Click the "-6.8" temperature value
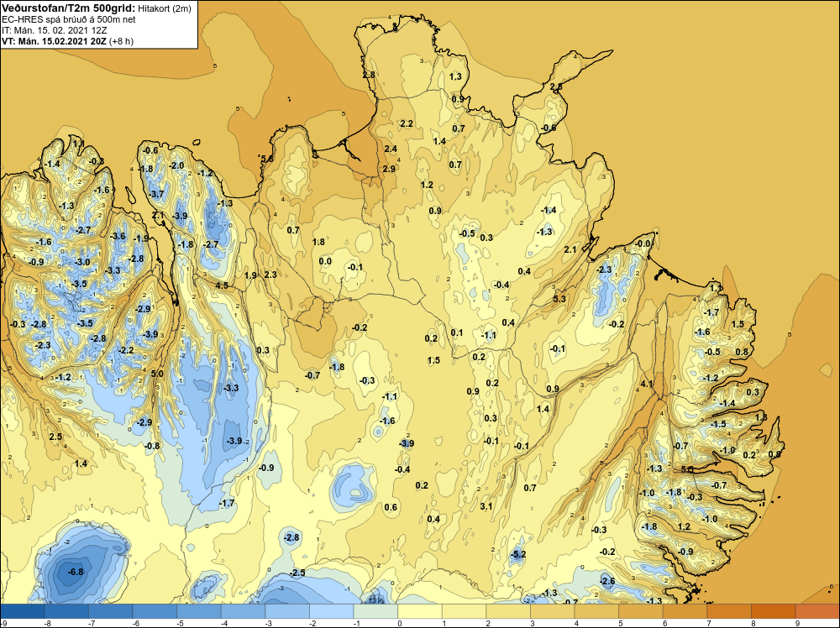 (76, 572)
